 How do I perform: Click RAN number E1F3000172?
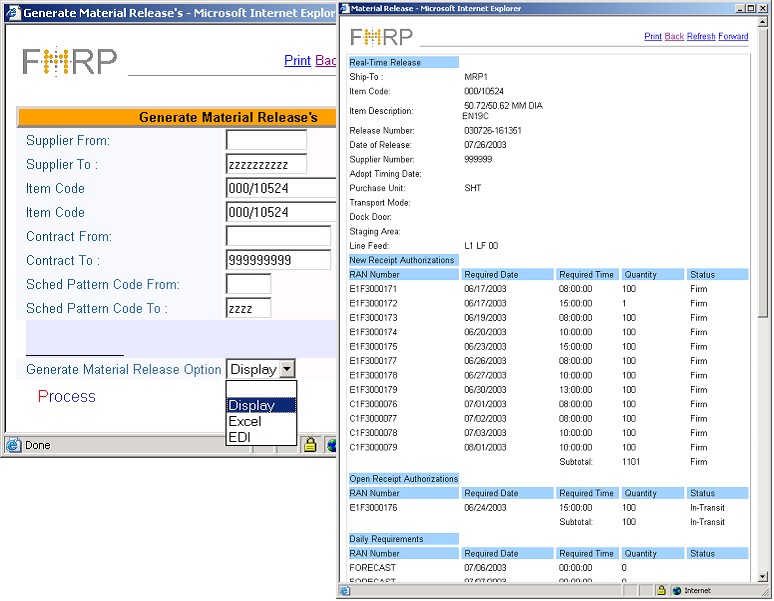373,303
